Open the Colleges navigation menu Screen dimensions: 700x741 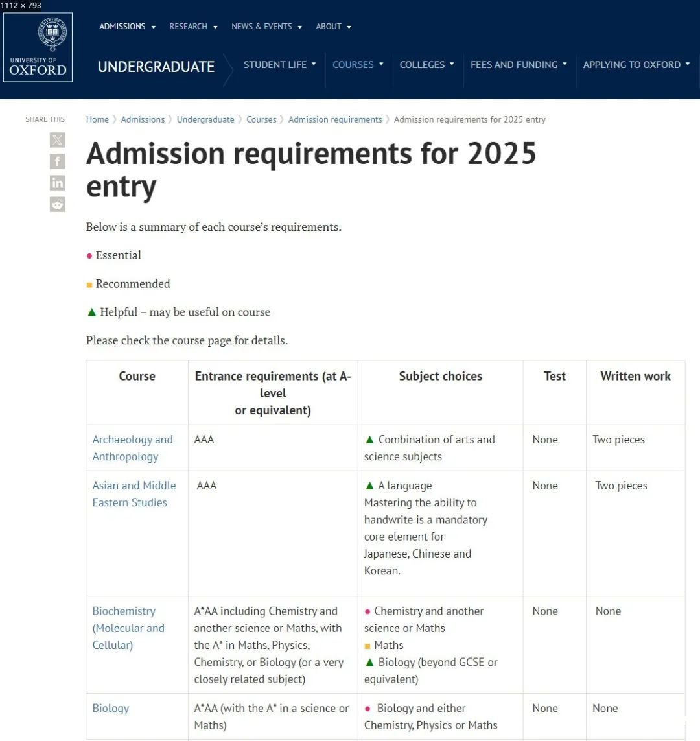(x=426, y=65)
